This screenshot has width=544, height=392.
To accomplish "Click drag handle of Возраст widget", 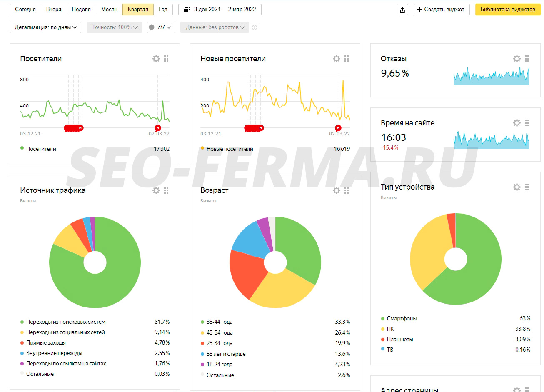I will 347,190.
